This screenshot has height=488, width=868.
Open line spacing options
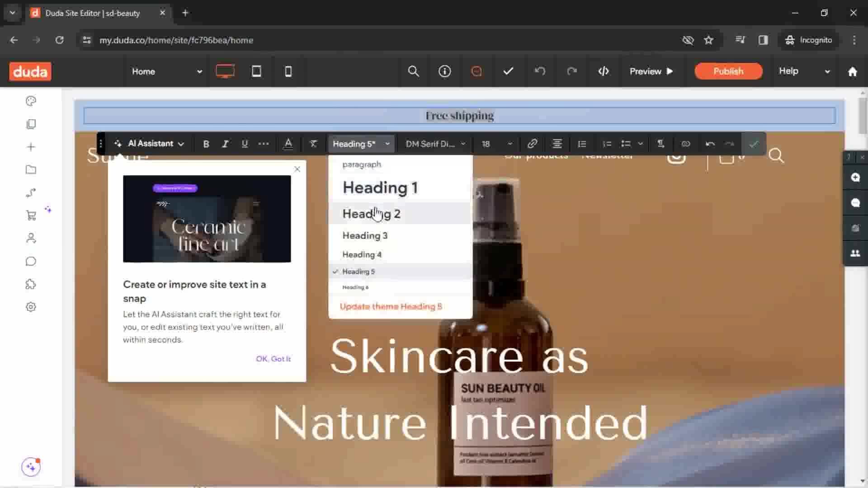(x=582, y=144)
